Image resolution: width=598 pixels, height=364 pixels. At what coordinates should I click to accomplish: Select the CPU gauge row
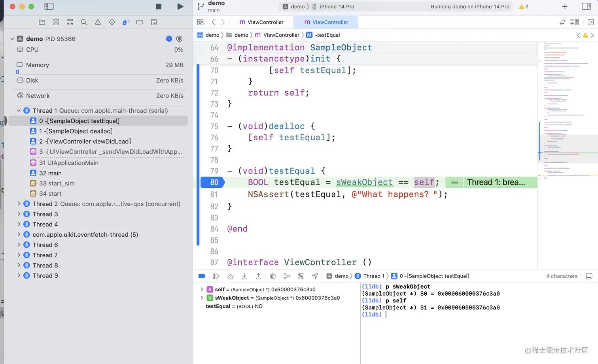pyautogui.click(x=100, y=50)
